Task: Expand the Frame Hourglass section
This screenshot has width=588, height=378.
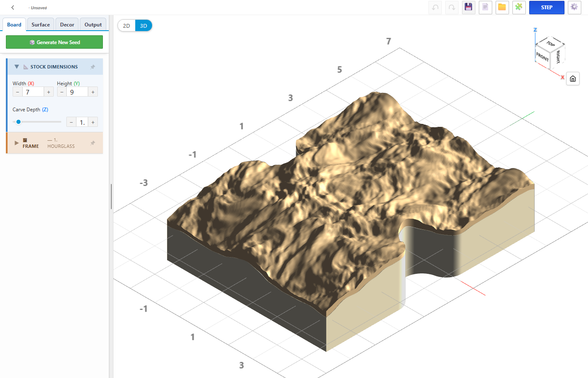Action: (x=17, y=143)
